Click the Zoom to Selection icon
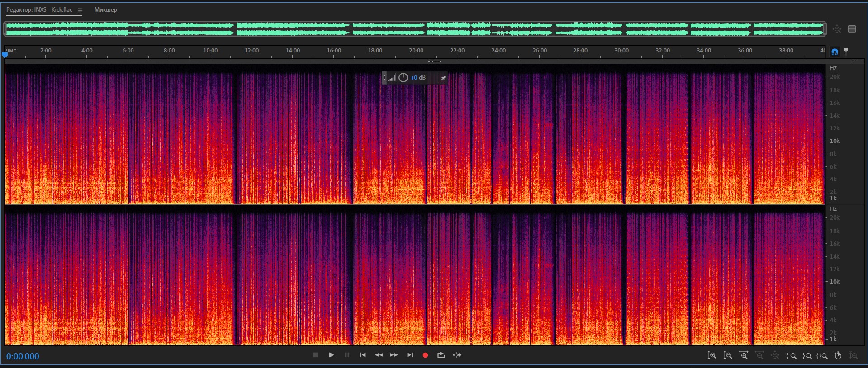 click(x=822, y=356)
